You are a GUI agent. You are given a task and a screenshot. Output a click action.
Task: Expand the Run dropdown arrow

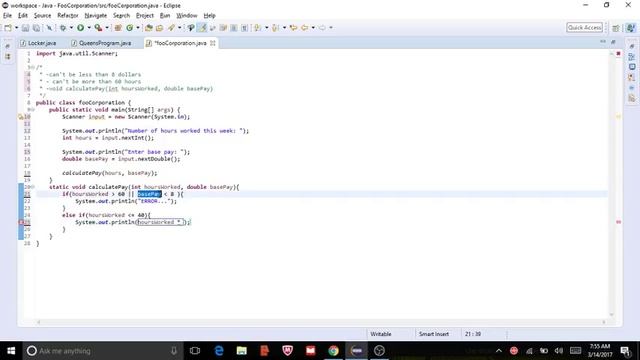pyautogui.click(x=89, y=28)
